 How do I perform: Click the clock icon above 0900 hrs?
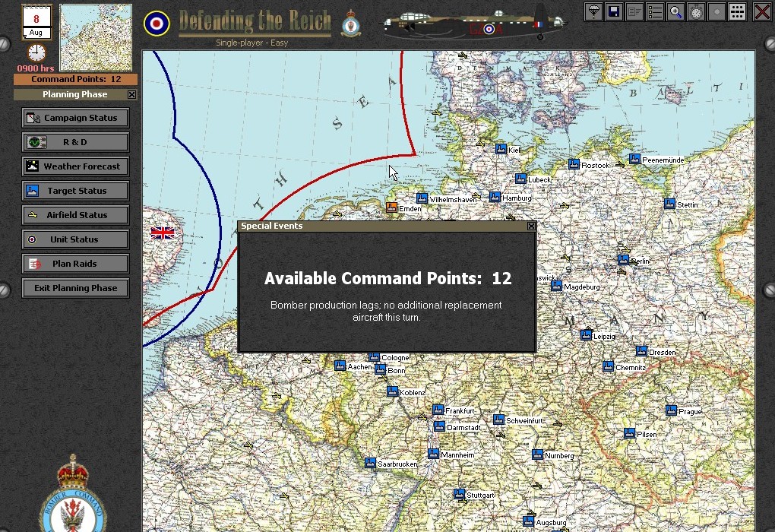(x=36, y=52)
